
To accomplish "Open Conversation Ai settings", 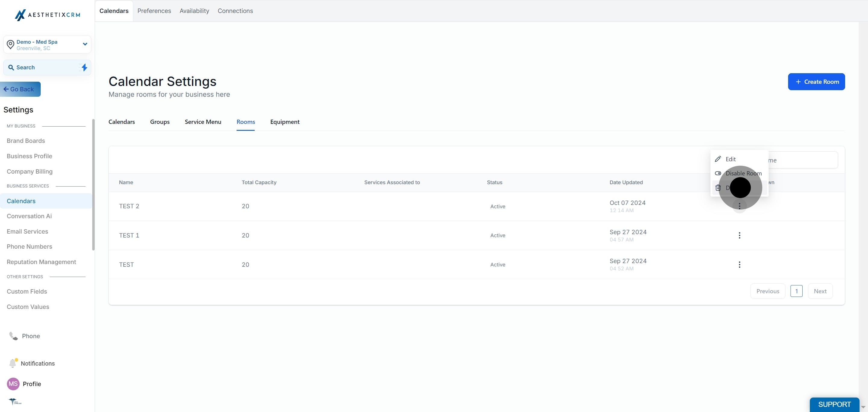I will (x=29, y=216).
